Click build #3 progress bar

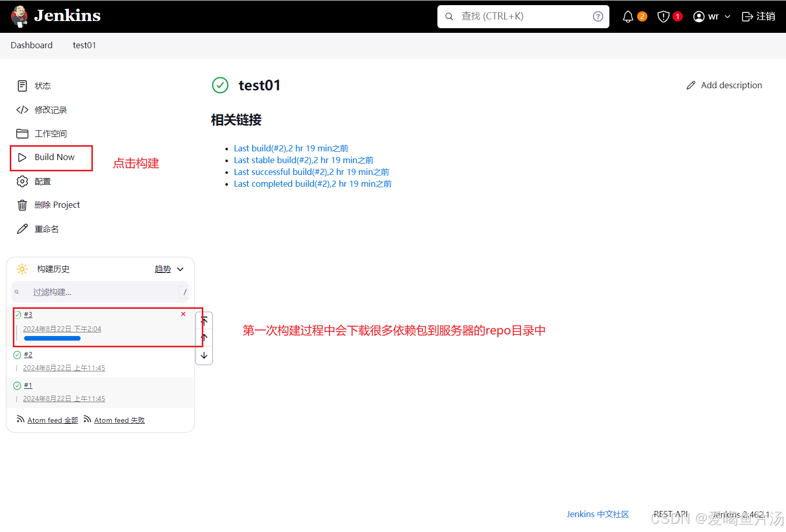tap(52, 339)
